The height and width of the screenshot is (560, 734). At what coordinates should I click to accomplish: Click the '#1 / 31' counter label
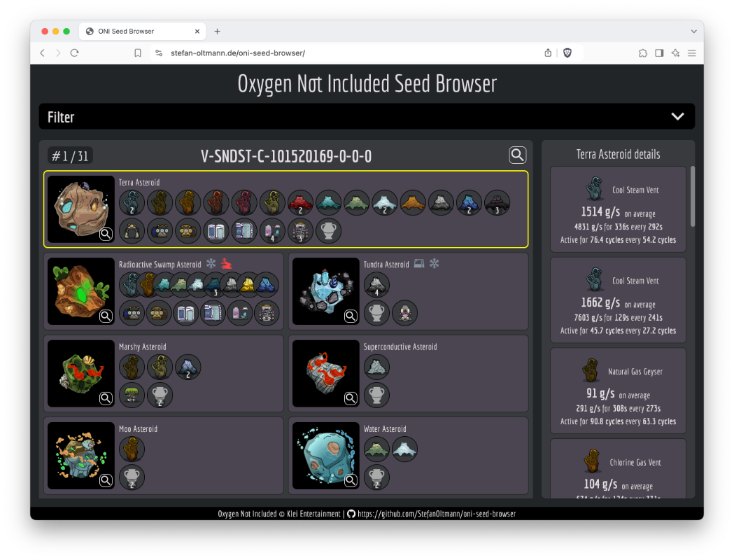point(70,156)
